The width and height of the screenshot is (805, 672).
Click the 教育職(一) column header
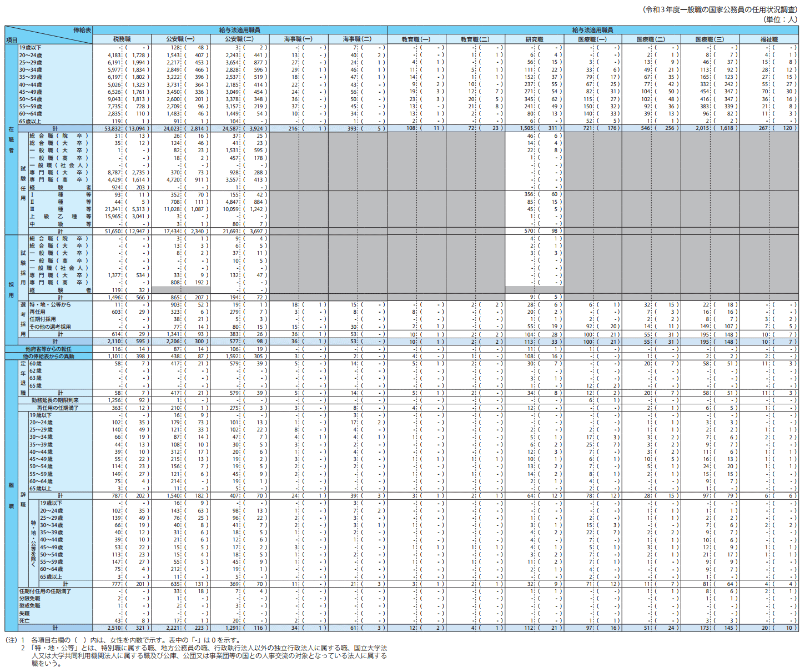pyautogui.click(x=416, y=39)
